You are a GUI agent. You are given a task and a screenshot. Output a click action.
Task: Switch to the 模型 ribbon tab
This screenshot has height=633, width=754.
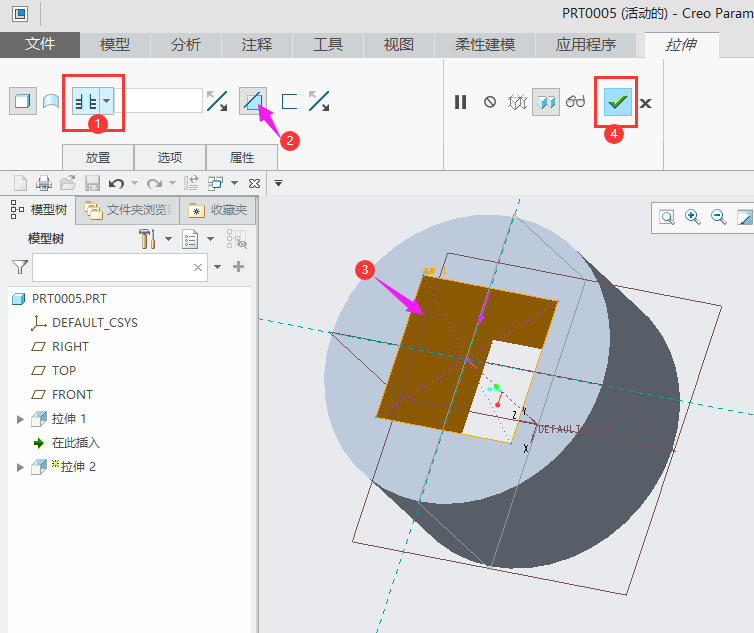(x=115, y=45)
